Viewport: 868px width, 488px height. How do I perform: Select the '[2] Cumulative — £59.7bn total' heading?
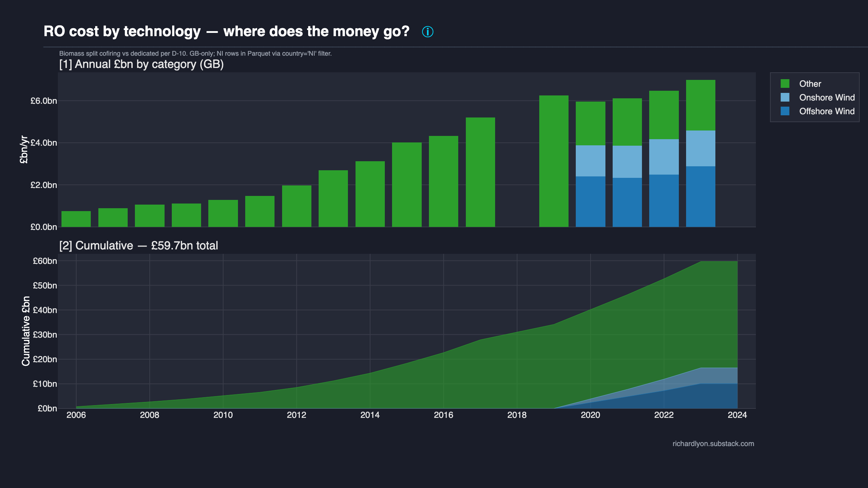139,245
